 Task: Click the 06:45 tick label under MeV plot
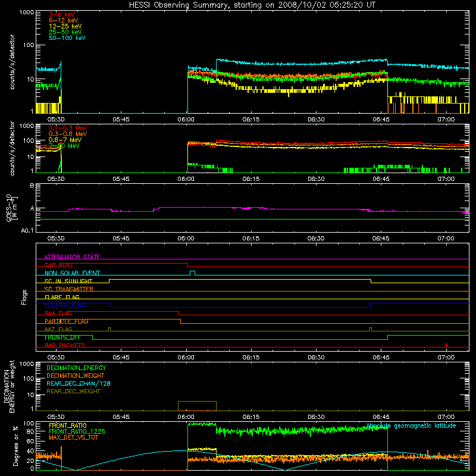pos(381,179)
